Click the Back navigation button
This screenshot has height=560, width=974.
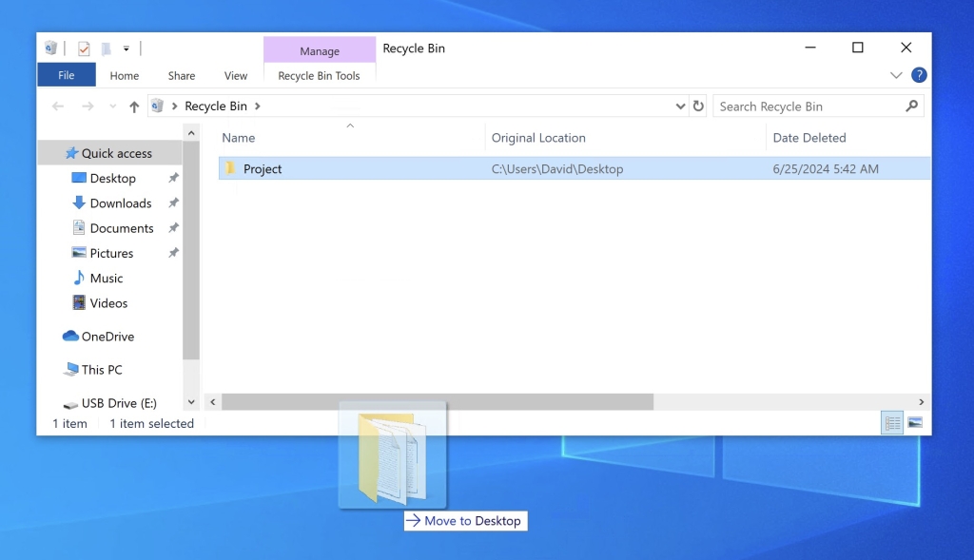(57, 106)
